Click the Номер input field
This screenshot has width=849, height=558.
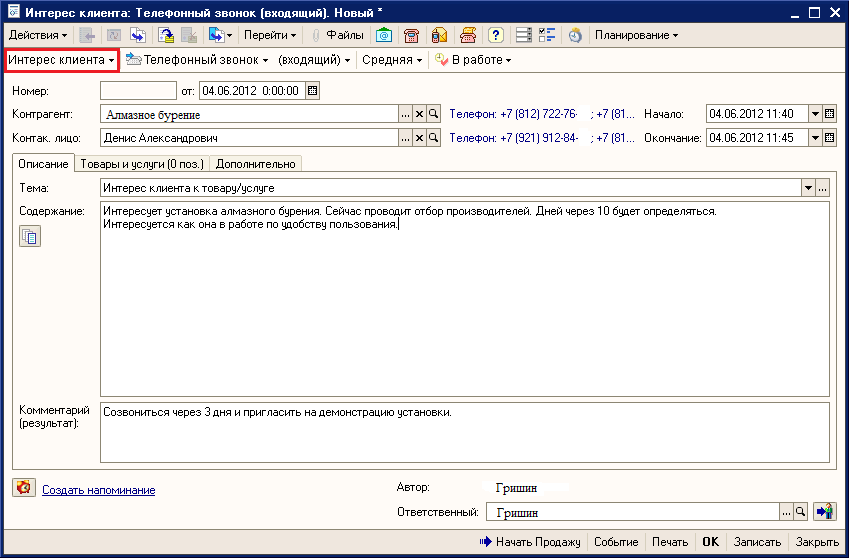138,91
